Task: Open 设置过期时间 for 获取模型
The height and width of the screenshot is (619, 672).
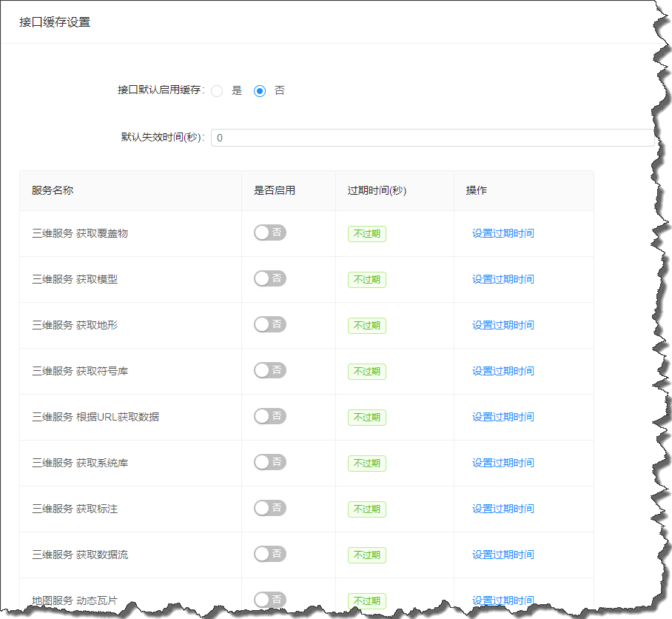Action: point(503,279)
